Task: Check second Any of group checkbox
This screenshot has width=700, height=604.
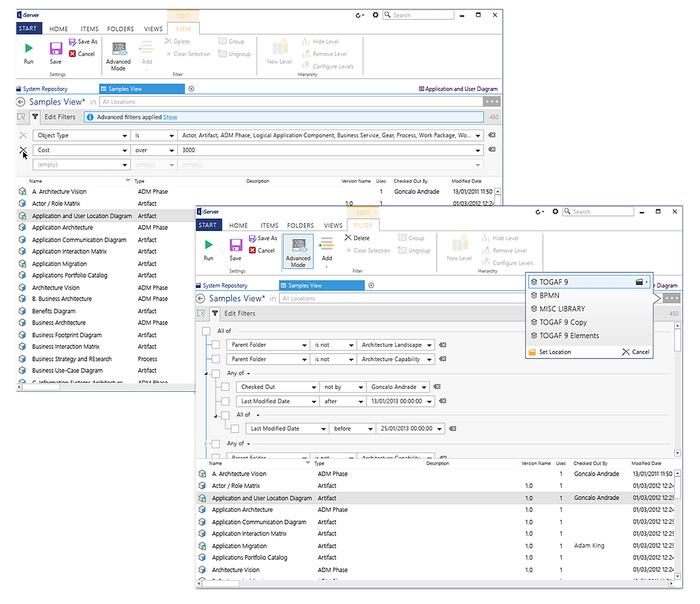Action: click(216, 444)
